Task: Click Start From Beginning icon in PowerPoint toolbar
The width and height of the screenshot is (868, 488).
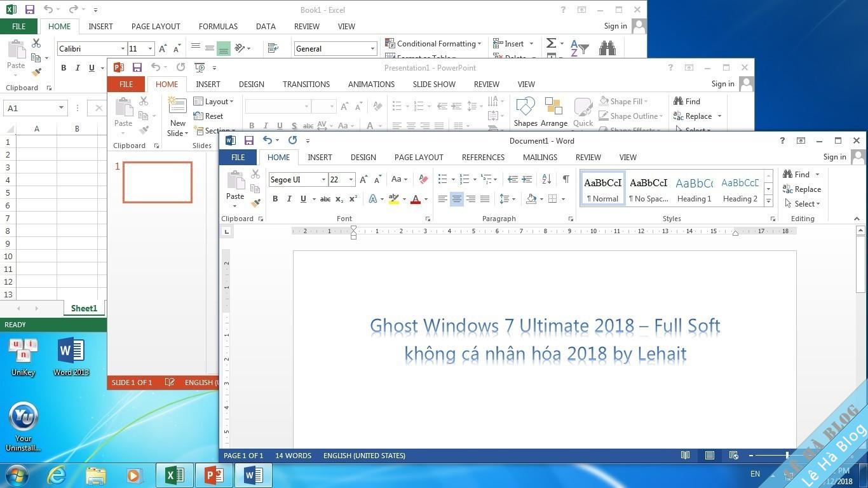Action: [200, 67]
